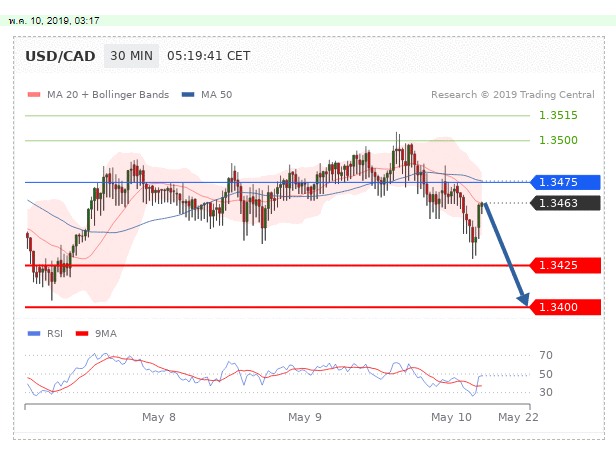The height and width of the screenshot is (451, 616).
Task: Click the RSI 30 level label
Action: pyautogui.click(x=546, y=392)
